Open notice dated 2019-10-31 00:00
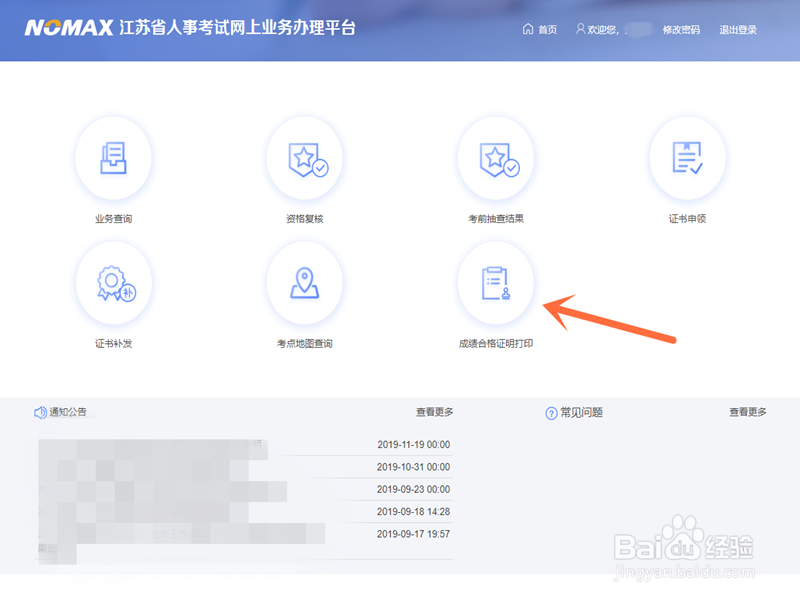Screen dimensions: 800x600 click(x=244, y=467)
